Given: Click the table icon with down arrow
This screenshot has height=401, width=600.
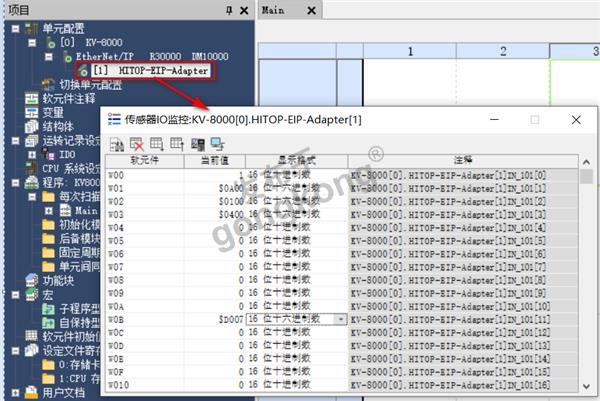Looking at the screenshot, I should (x=157, y=144).
